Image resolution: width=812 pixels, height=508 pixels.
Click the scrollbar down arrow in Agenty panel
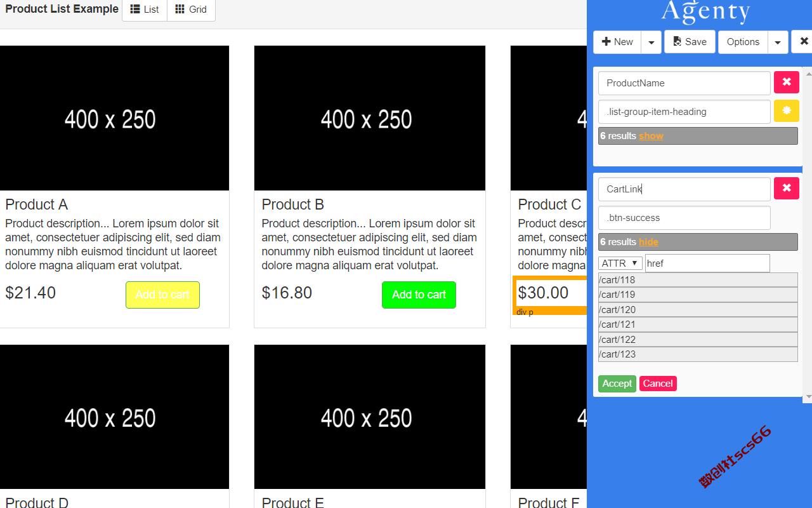[808, 398]
